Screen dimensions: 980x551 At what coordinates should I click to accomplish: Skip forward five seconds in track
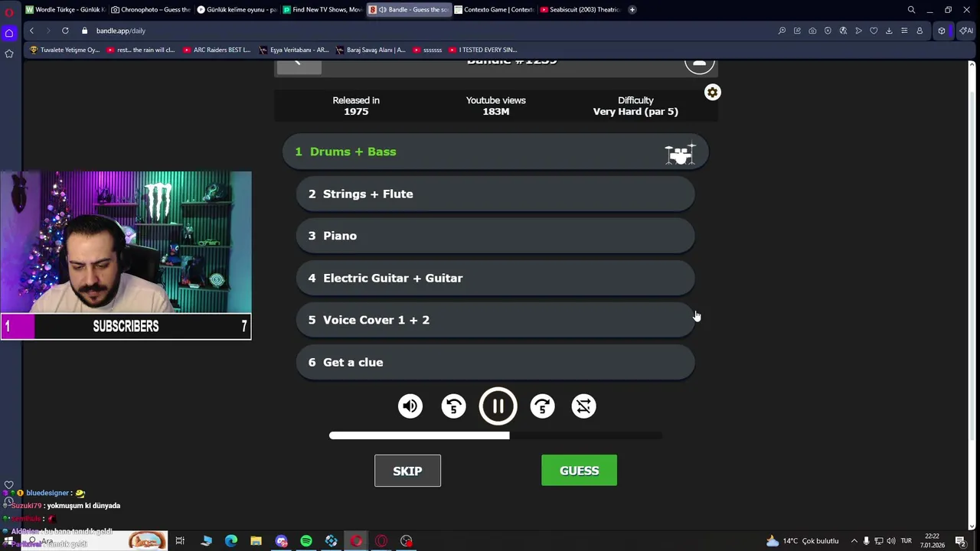(543, 406)
